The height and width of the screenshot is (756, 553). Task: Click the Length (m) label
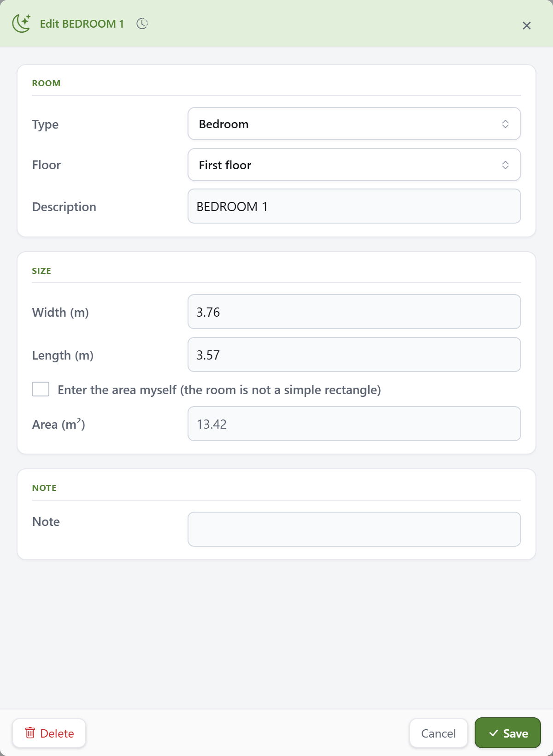tap(63, 355)
